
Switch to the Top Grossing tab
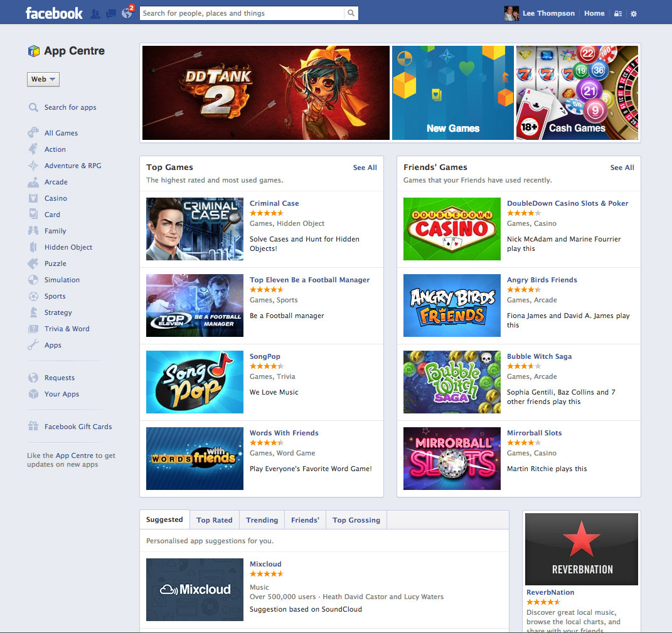coord(356,520)
